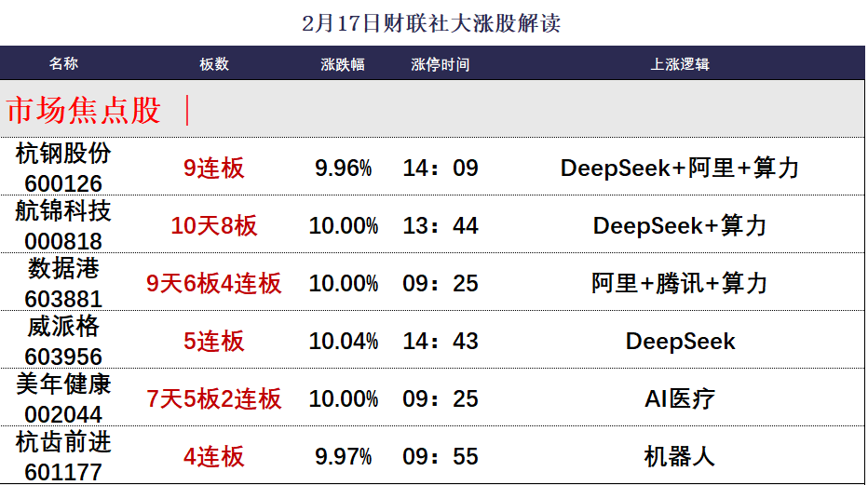Click the 10天8板 cell
The width and height of the screenshot is (868, 485).
tap(214, 225)
